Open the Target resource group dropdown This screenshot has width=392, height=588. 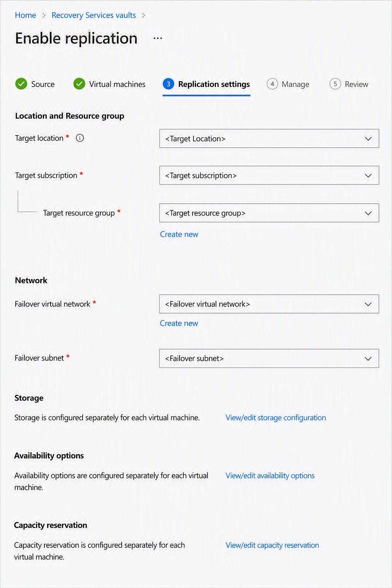pyautogui.click(x=269, y=213)
